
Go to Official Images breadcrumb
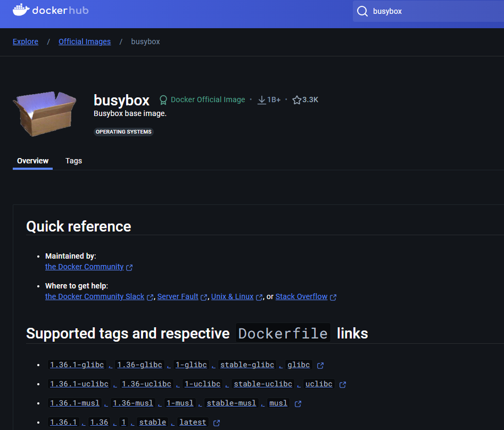click(85, 42)
